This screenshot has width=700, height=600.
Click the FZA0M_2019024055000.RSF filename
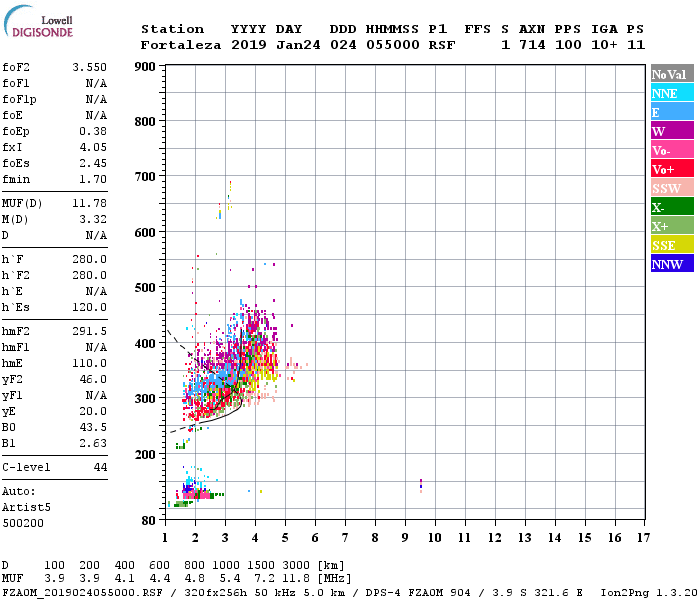[82, 592]
